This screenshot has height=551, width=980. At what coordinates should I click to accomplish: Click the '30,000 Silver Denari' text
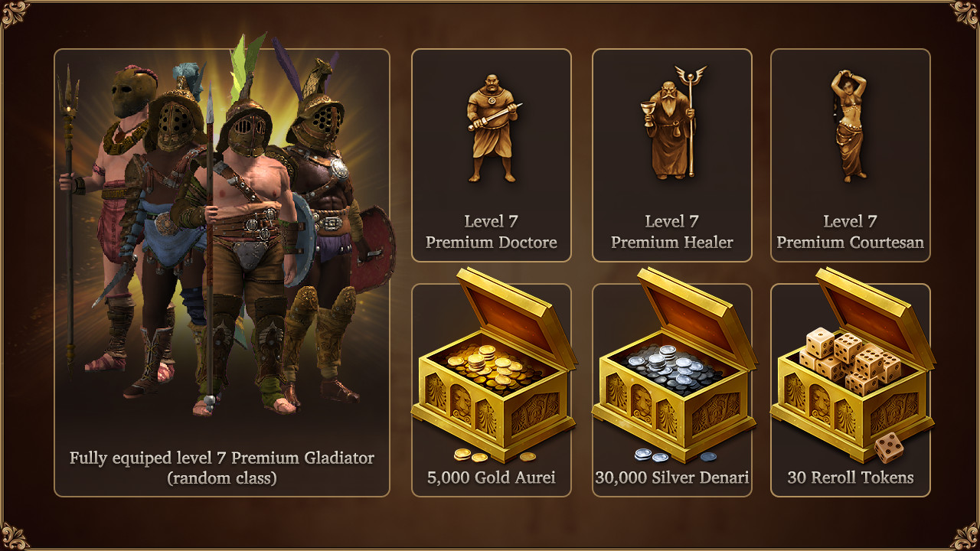coord(672,478)
